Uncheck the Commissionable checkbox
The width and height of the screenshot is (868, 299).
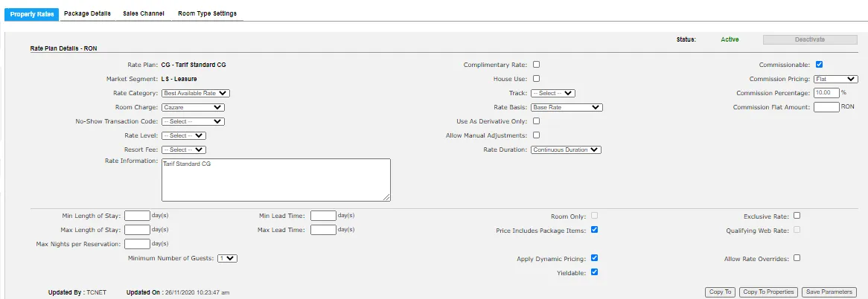click(820, 64)
